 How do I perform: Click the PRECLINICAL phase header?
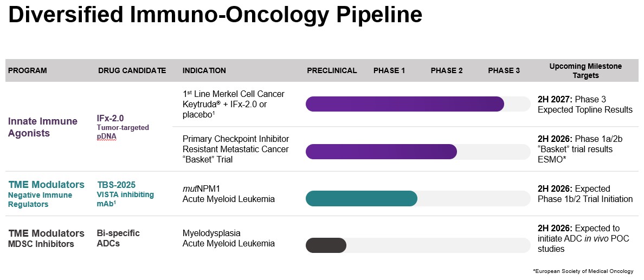tap(332, 70)
